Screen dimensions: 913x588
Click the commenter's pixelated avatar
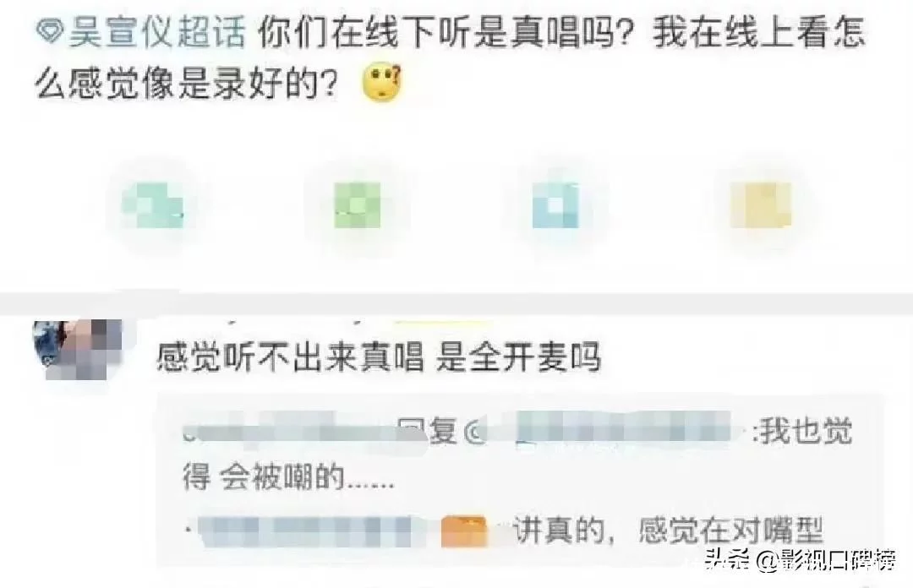[78, 349]
